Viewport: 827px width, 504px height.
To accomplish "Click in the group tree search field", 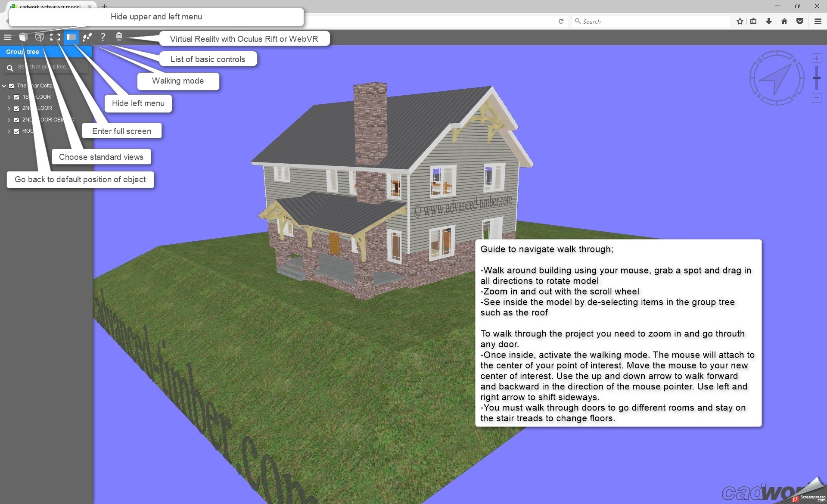I will (52, 67).
